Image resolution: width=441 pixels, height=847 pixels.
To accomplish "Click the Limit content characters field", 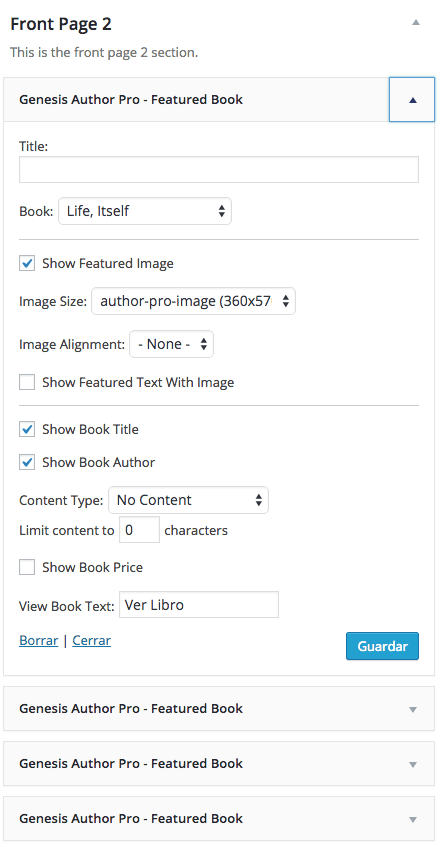I will pos(139,530).
